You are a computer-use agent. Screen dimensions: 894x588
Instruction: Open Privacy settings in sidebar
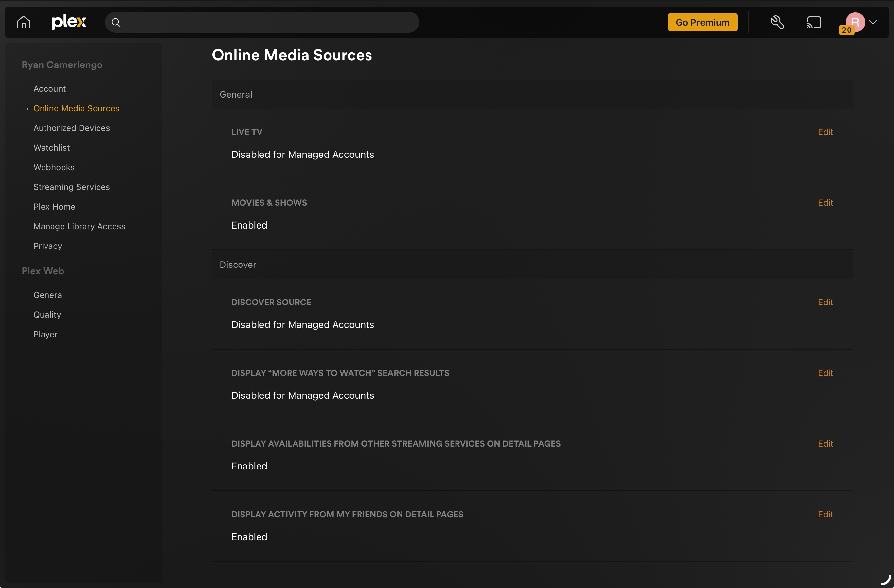click(x=48, y=246)
